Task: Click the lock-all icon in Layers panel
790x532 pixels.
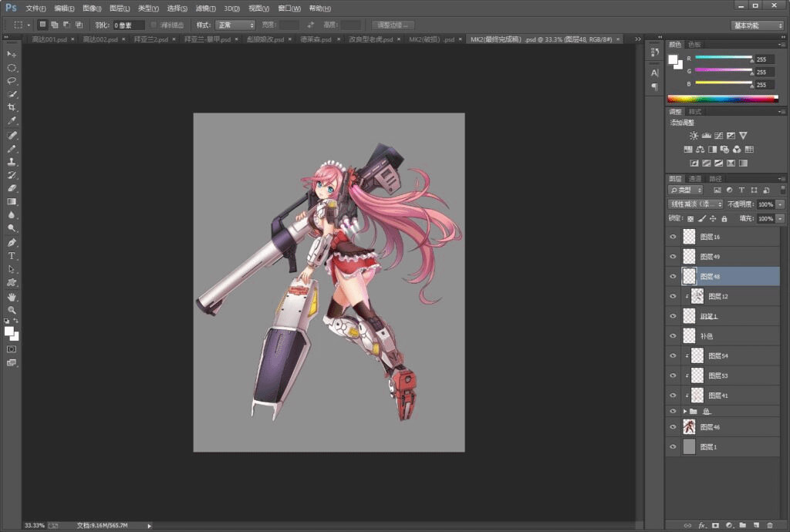Action: pyautogui.click(x=724, y=218)
